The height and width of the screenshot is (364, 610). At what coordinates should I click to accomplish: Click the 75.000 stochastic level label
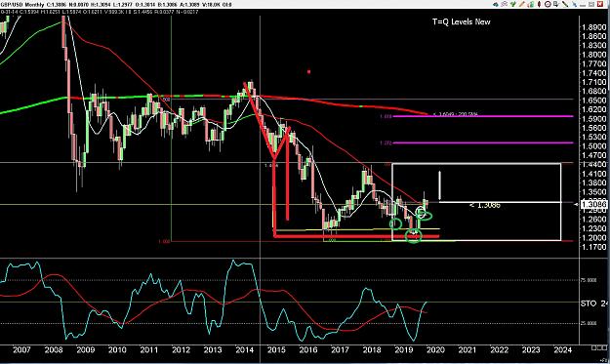click(x=590, y=280)
